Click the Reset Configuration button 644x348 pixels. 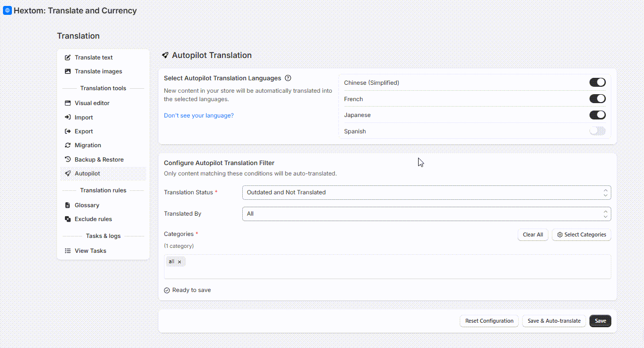[x=489, y=321]
